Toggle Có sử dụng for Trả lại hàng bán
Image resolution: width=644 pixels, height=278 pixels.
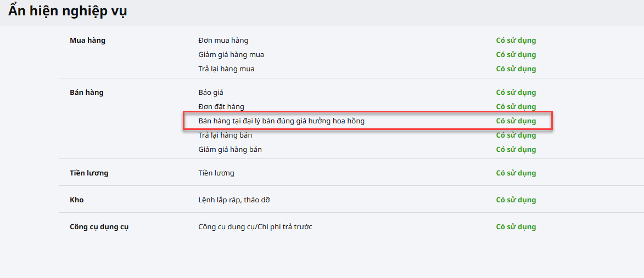tap(516, 135)
